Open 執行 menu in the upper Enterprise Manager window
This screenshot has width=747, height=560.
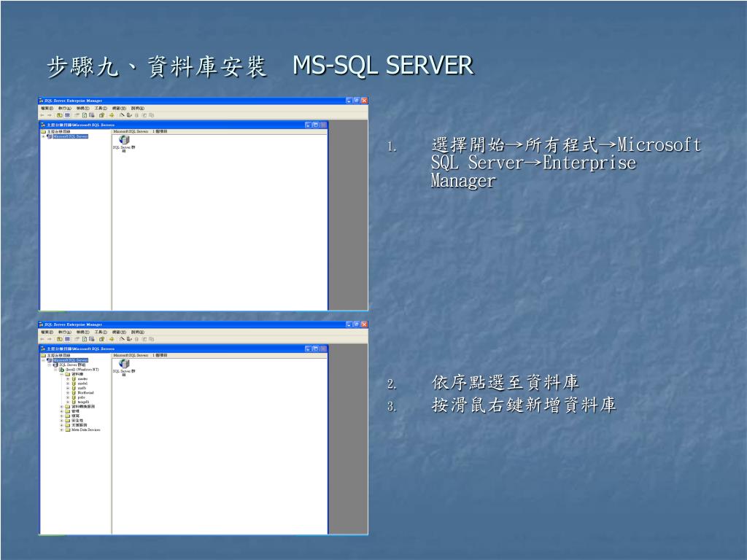65,109
